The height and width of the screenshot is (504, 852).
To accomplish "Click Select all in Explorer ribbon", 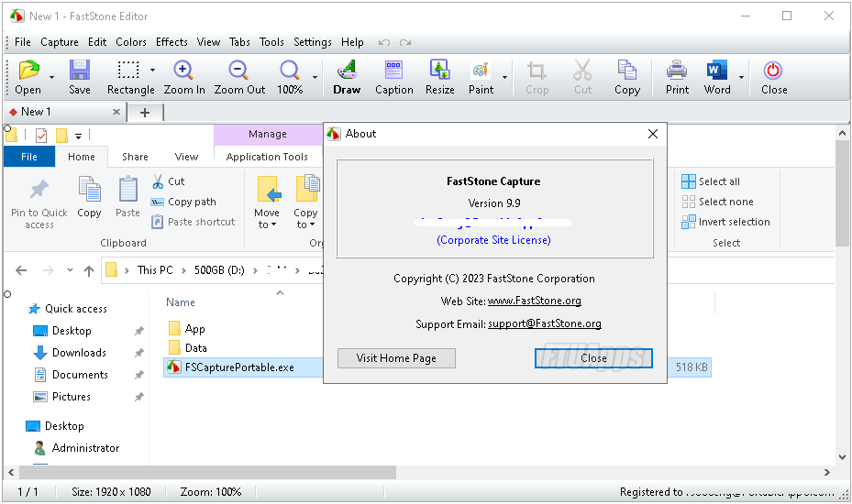I will (711, 181).
